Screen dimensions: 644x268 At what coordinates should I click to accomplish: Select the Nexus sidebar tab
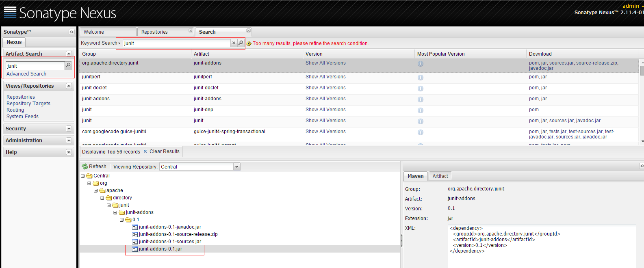click(14, 42)
